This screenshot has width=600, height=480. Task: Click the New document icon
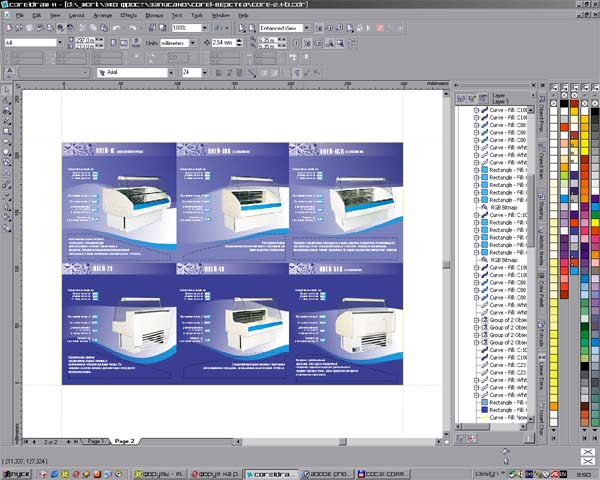pos(9,28)
